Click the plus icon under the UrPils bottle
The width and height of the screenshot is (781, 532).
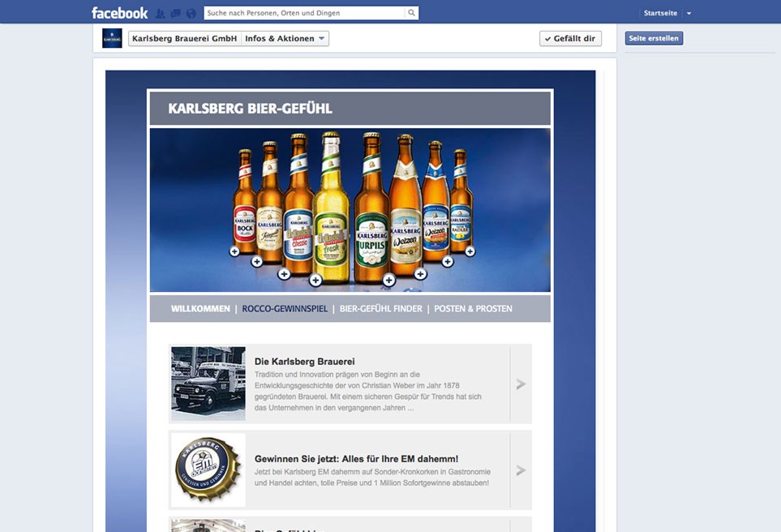[389, 281]
